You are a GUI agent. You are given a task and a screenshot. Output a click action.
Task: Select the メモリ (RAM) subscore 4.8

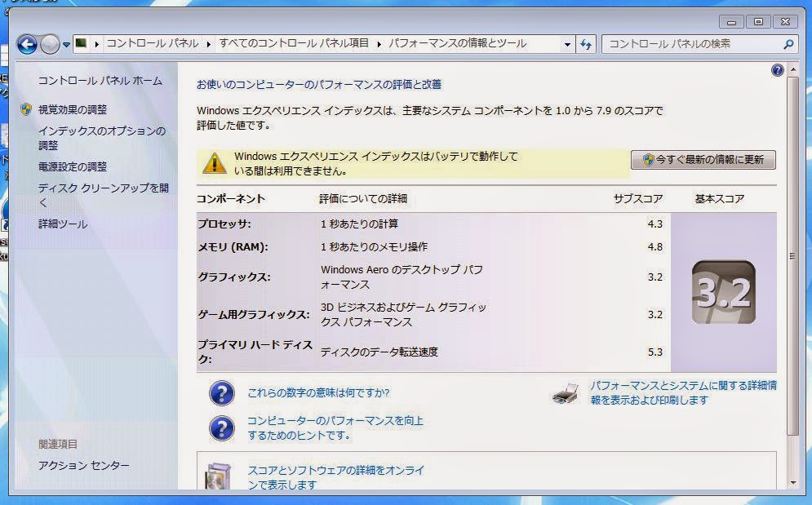point(654,246)
